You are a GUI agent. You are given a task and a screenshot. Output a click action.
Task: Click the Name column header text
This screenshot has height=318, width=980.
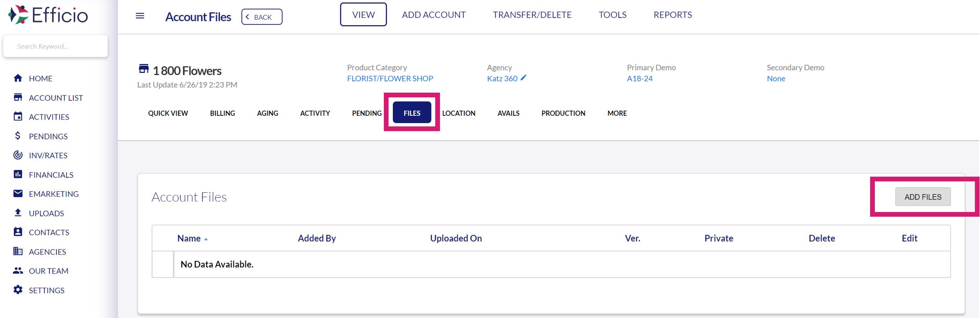tap(189, 238)
